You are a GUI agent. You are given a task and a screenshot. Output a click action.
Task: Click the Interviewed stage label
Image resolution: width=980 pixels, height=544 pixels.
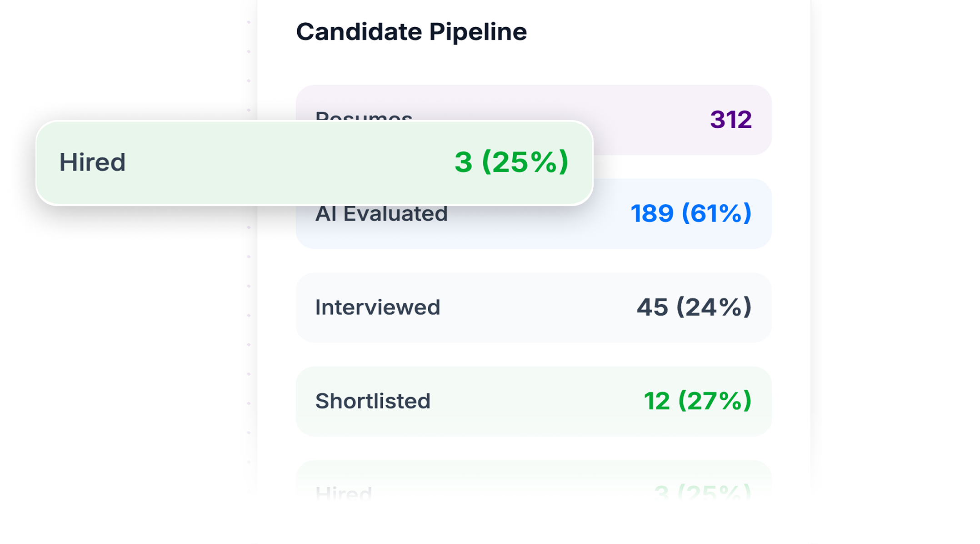pyautogui.click(x=378, y=307)
